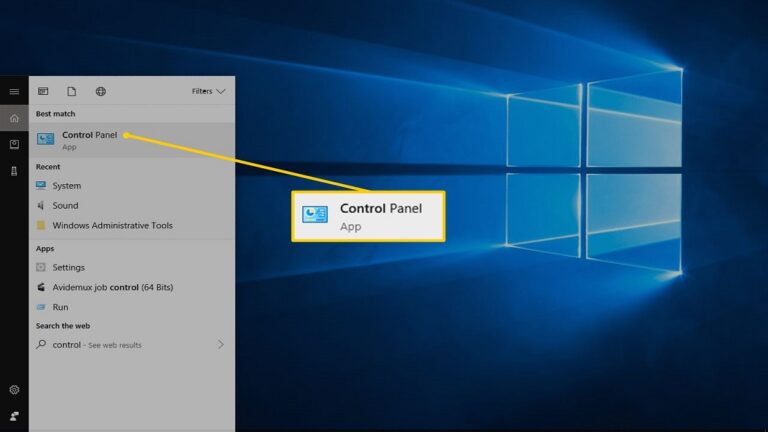
Task: Click the Feedback icon at the sidebar bottom
Action: [14, 416]
